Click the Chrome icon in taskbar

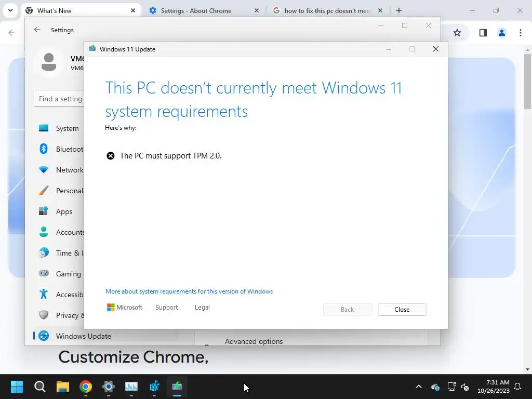pyautogui.click(x=86, y=386)
